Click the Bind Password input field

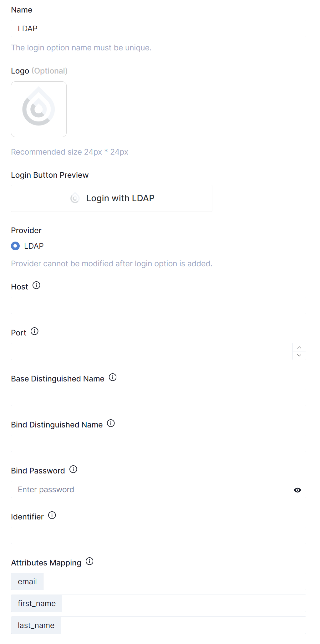pyautogui.click(x=150, y=489)
